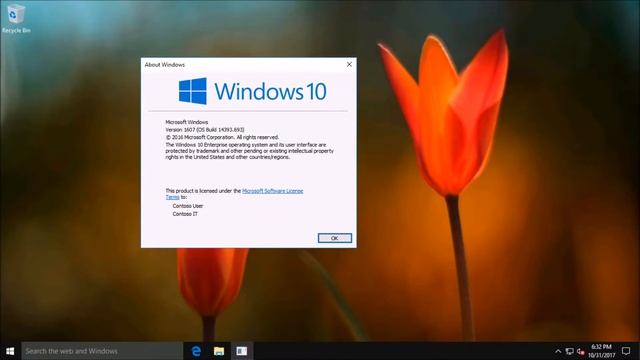Open the Windows Start menu
The height and width of the screenshot is (360, 640).
click(x=10, y=351)
